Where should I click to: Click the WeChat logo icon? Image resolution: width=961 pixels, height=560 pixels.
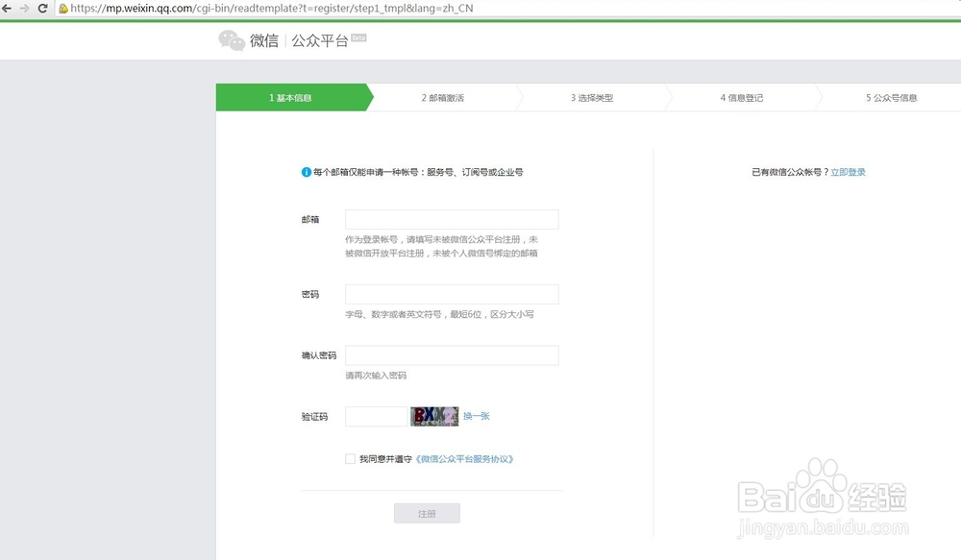click(x=232, y=40)
